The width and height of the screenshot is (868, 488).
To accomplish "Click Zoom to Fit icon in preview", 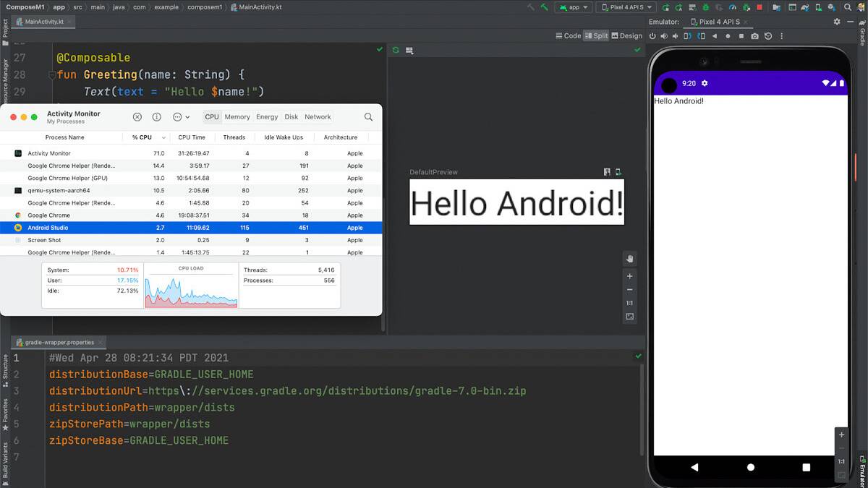I will click(629, 317).
